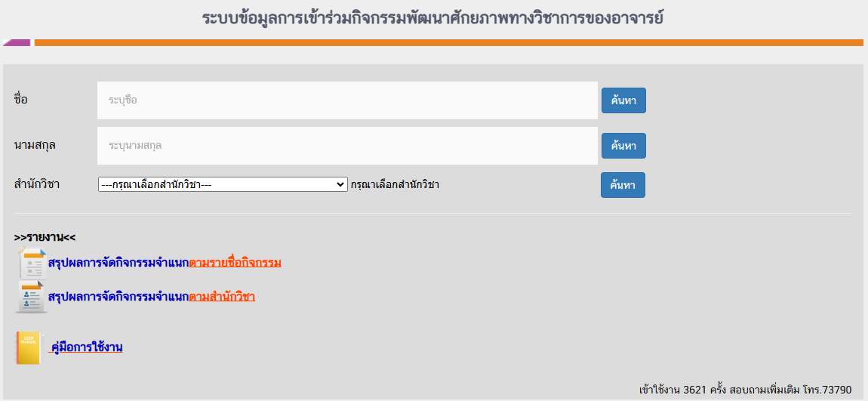Image resolution: width=868 pixels, height=401 pixels.
Task: Open the report-by-school person document icon
Action: click(32, 297)
